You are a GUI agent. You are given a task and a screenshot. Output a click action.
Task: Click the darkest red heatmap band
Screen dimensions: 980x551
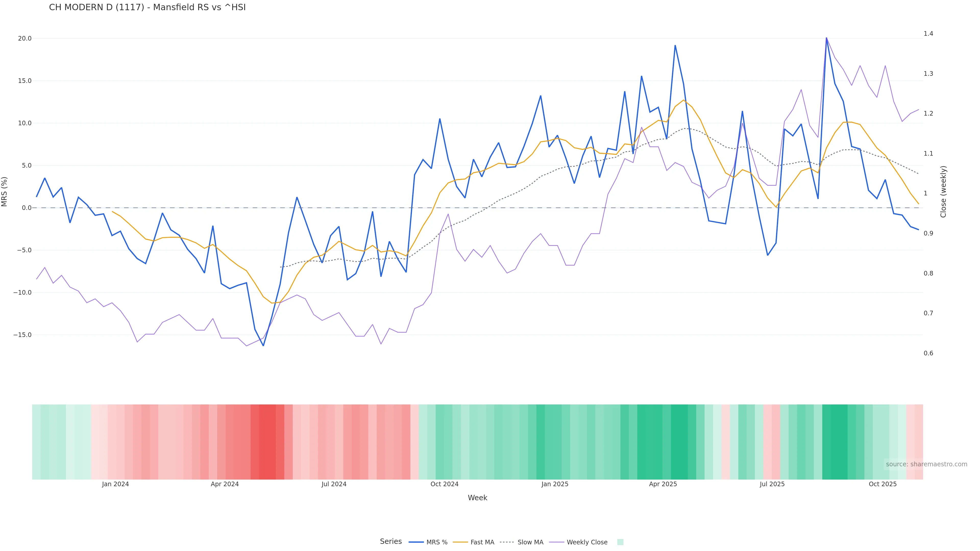click(x=267, y=442)
